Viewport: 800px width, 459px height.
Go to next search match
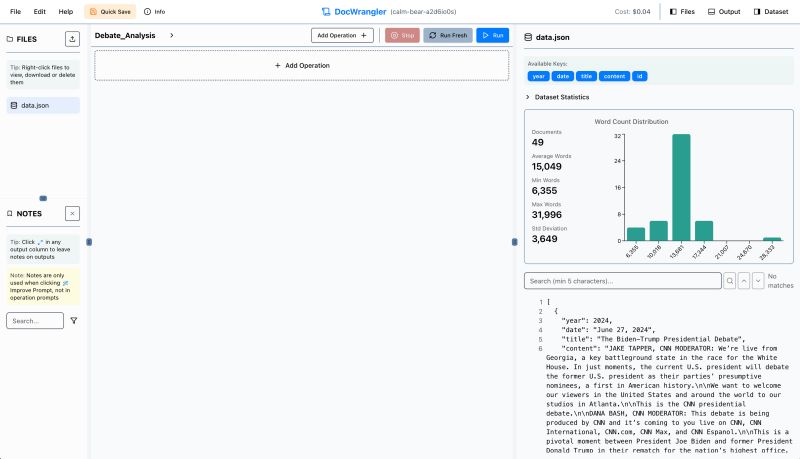click(x=758, y=281)
